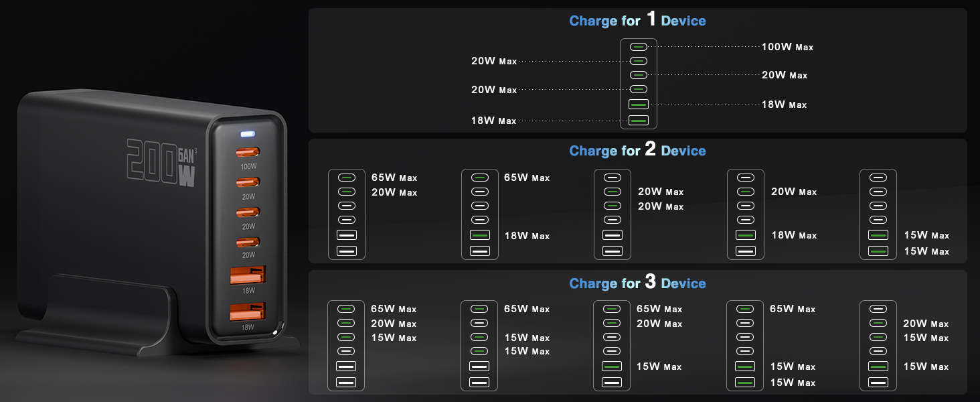980x402 pixels.
Task: Select the 100W USB-C port icon
Action: click(638, 46)
